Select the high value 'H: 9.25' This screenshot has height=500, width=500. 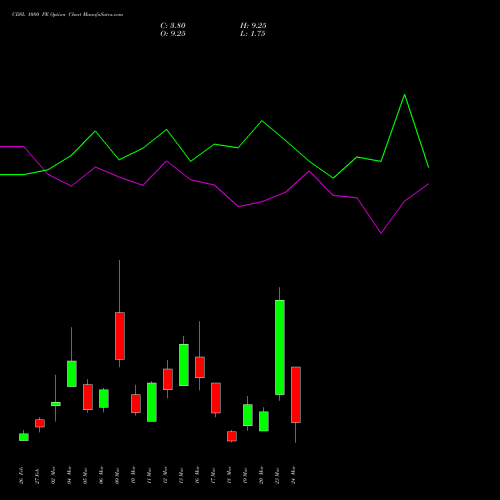tap(253, 26)
